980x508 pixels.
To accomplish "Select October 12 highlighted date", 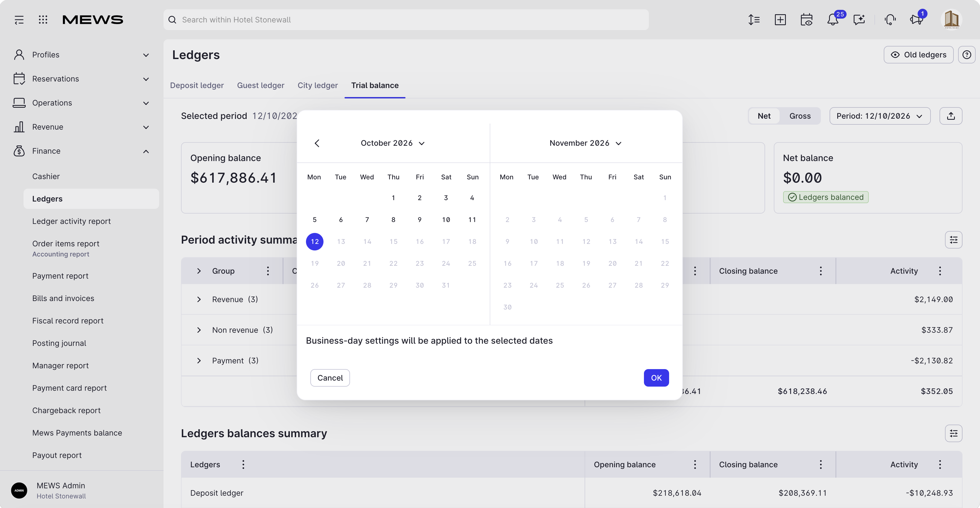I will point(315,242).
